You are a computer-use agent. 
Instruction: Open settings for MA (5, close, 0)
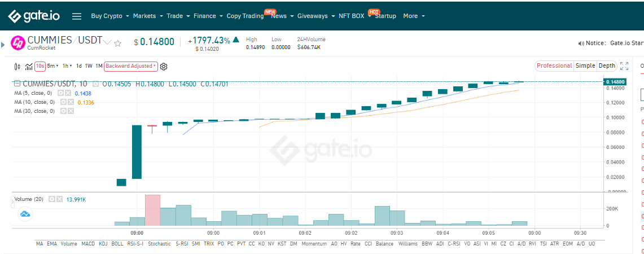tap(60, 93)
